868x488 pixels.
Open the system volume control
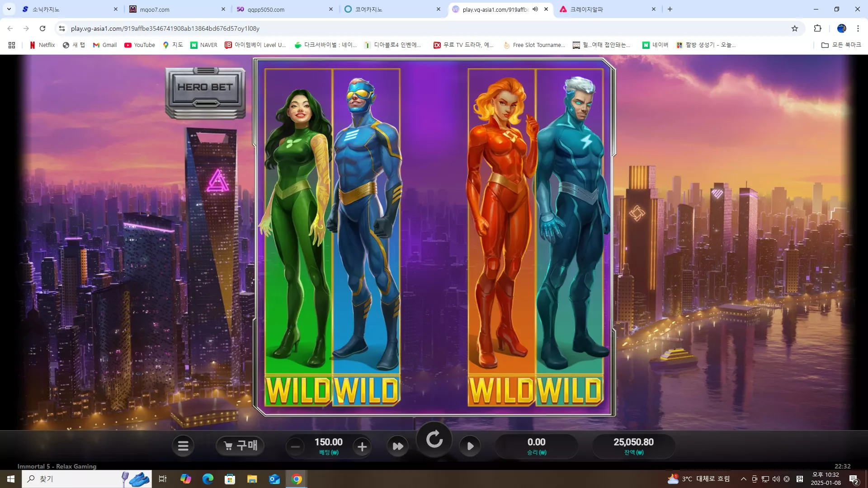click(776, 479)
